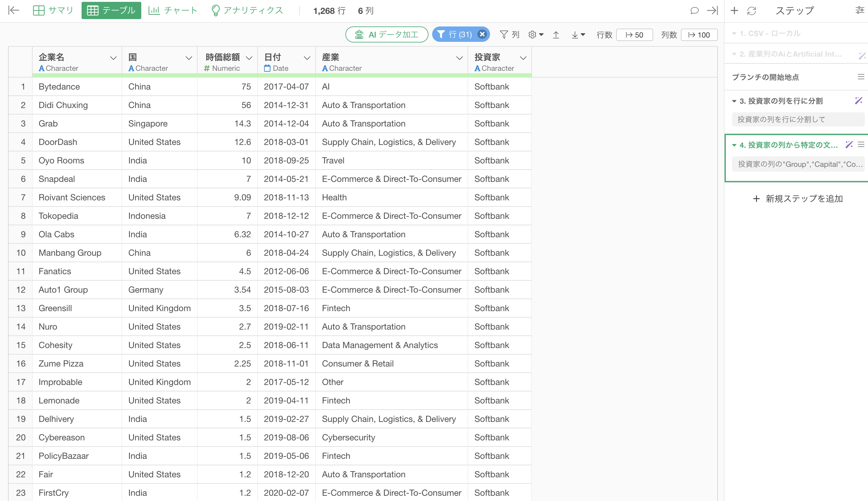
Task: Switch to the サマリ tab
Action: point(53,10)
